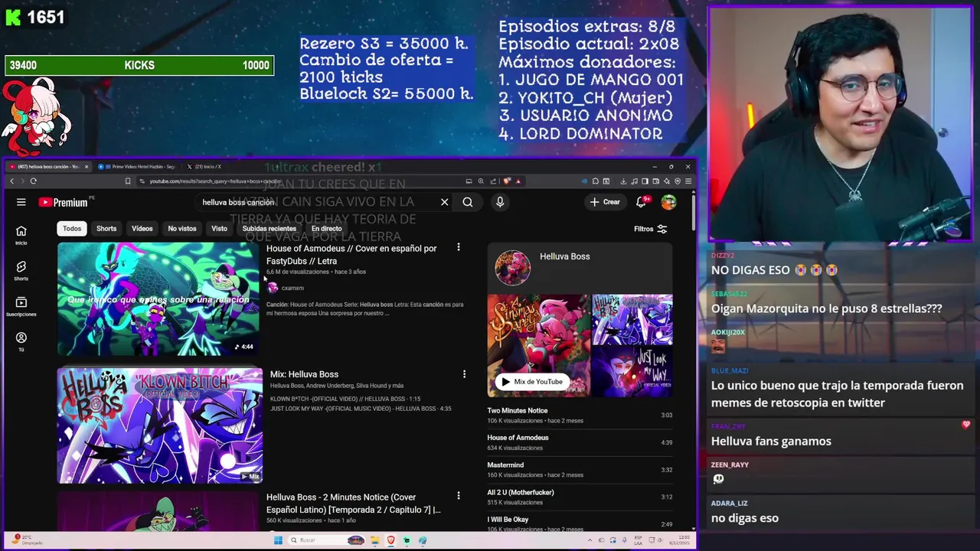Open the Windows Start menu
Viewport: 980px width, 551px height.
coord(278,540)
